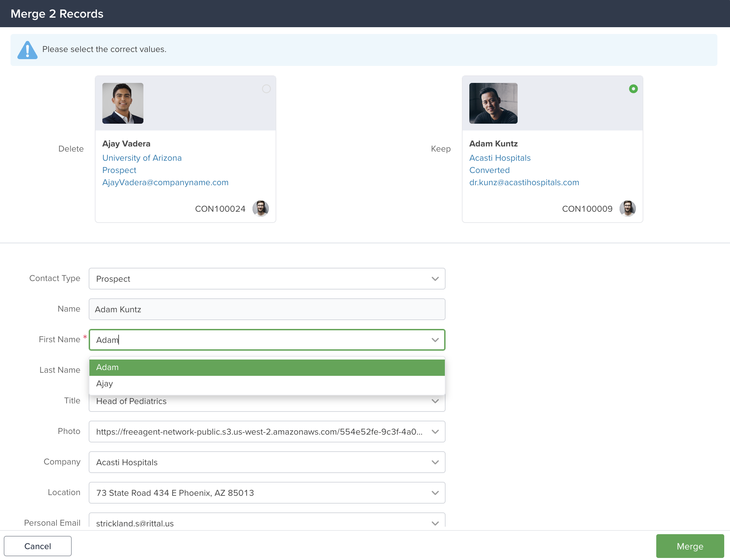Collapse First Name dropdown arrow
730x560 pixels.
435,340
